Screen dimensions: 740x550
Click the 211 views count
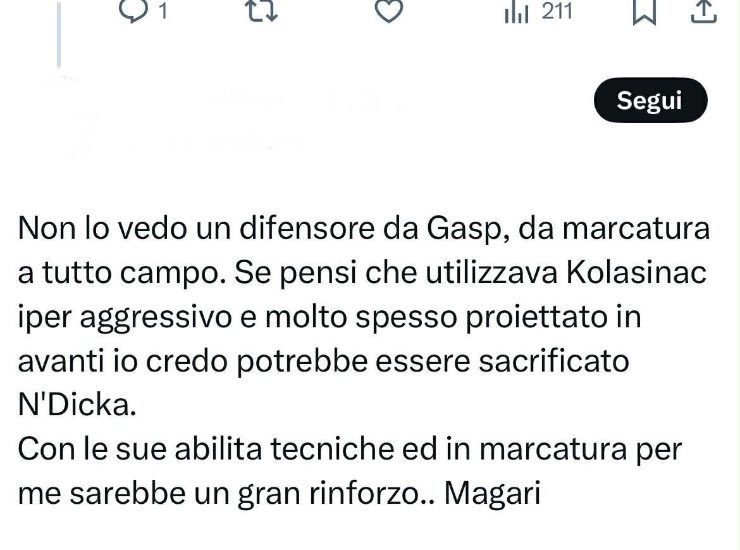point(557,11)
